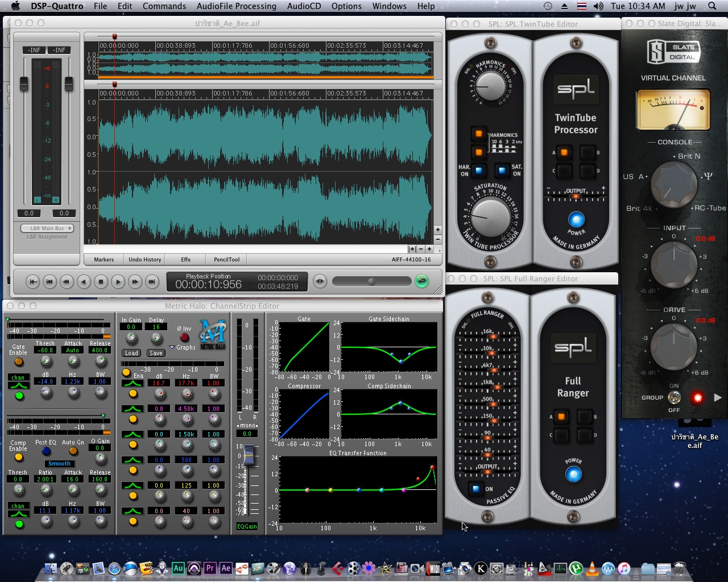Open the Markers tab
Viewport: 728px width, 582px height.
point(104,260)
